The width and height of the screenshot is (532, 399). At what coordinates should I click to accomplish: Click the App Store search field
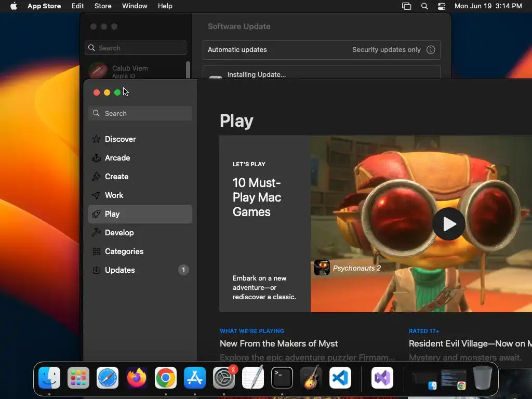(x=140, y=113)
